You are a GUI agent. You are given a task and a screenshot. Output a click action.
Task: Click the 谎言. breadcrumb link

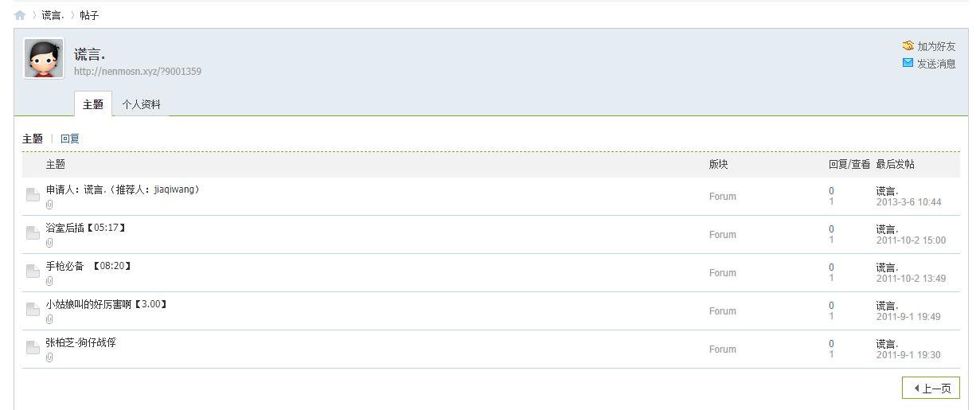tap(53, 15)
